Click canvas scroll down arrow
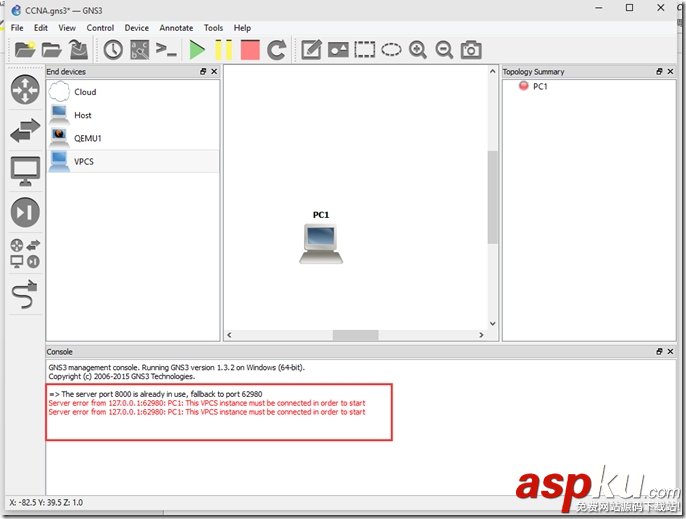Viewport: 686px width, 519px height. coord(493,324)
